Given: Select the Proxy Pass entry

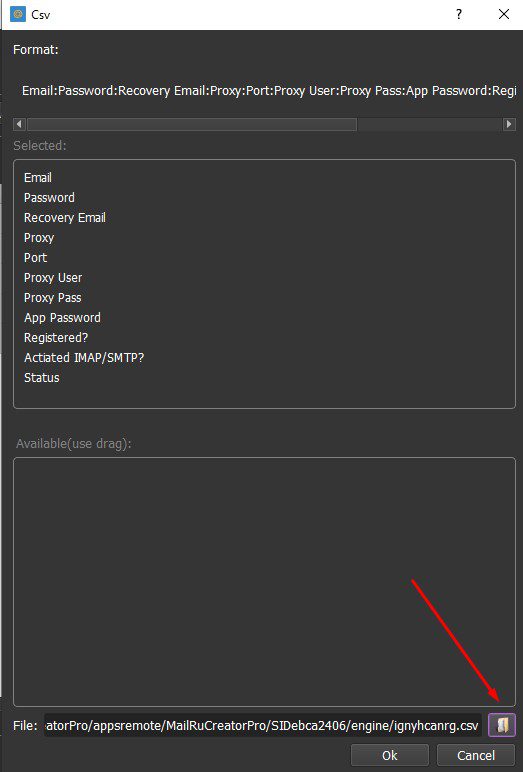Looking at the screenshot, I should (x=53, y=298).
